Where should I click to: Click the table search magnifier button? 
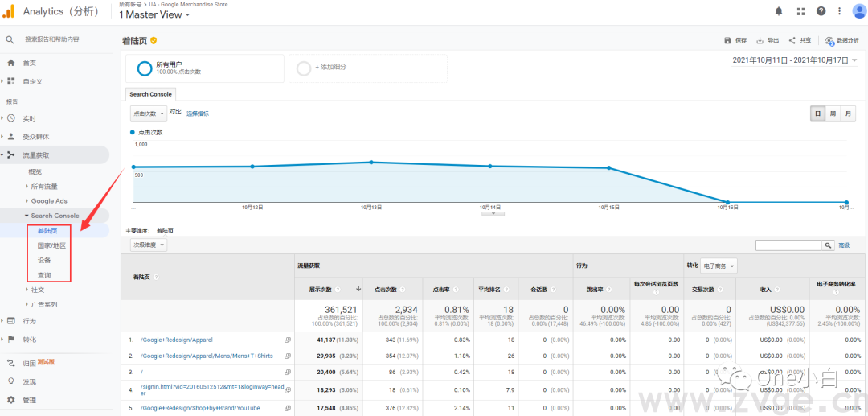click(828, 245)
